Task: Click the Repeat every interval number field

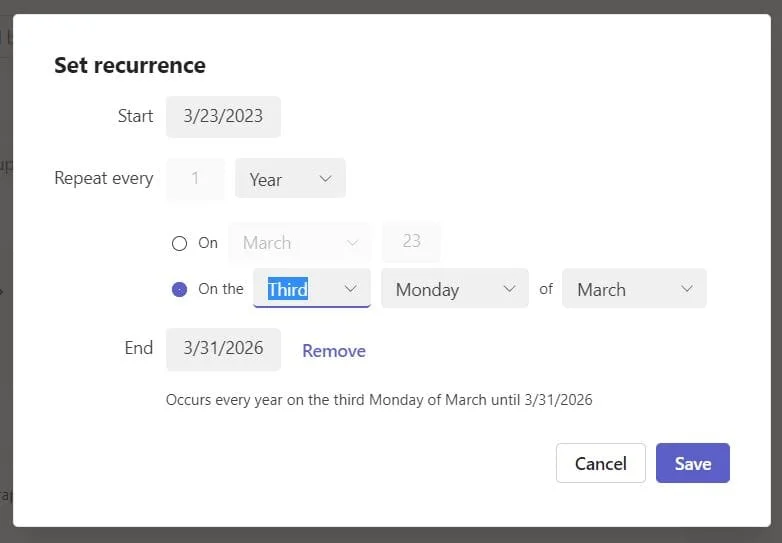Action: [195, 178]
